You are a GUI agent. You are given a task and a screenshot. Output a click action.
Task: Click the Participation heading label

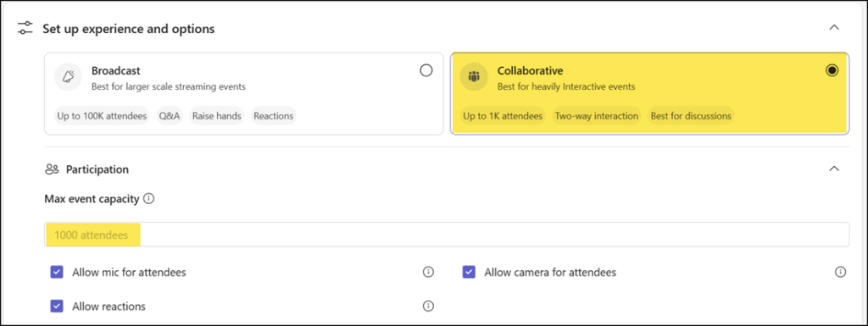click(97, 169)
